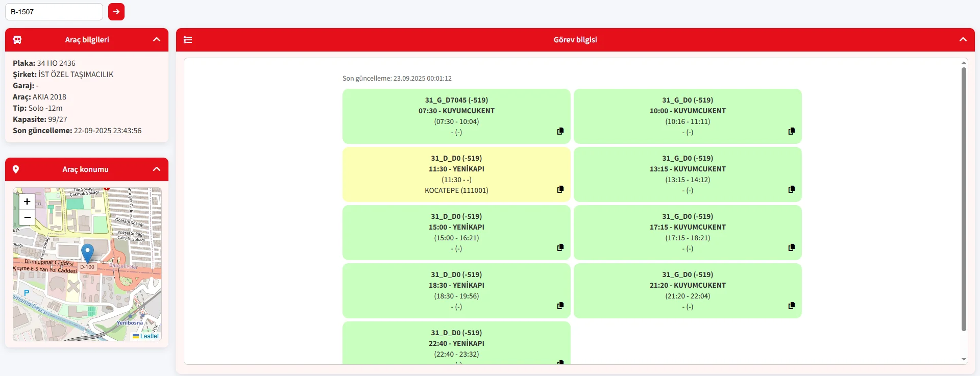Copy the 18:30 YENİKAPI task details
The height and width of the screenshot is (376, 980).
tap(560, 306)
